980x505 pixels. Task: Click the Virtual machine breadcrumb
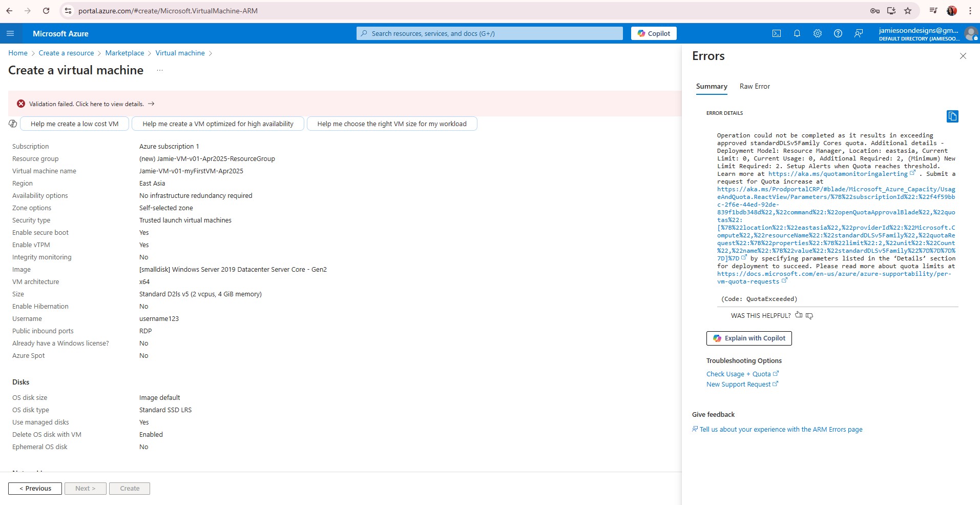click(180, 53)
